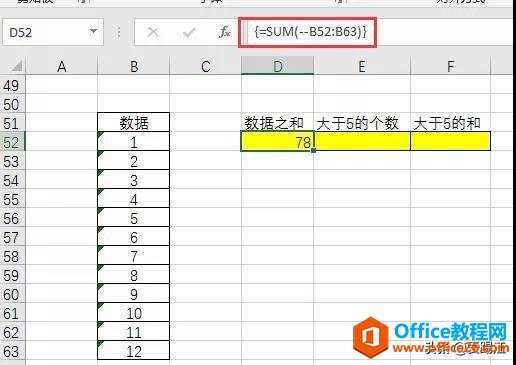Click the empty yellow cell F52

click(x=450, y=141)
